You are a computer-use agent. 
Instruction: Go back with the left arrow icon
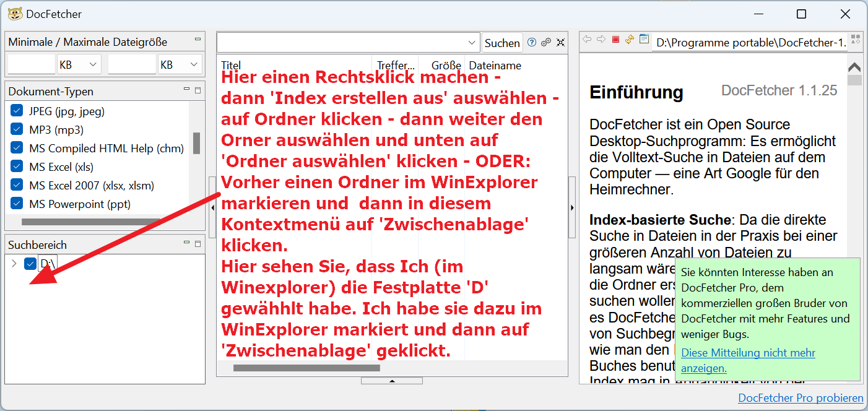(587, 40)
